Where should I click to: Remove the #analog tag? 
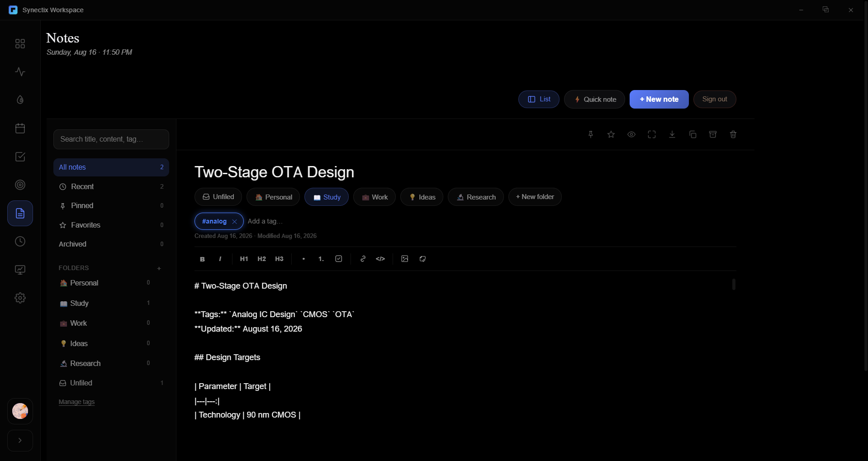pyautogui.click(x=234, y=222)
